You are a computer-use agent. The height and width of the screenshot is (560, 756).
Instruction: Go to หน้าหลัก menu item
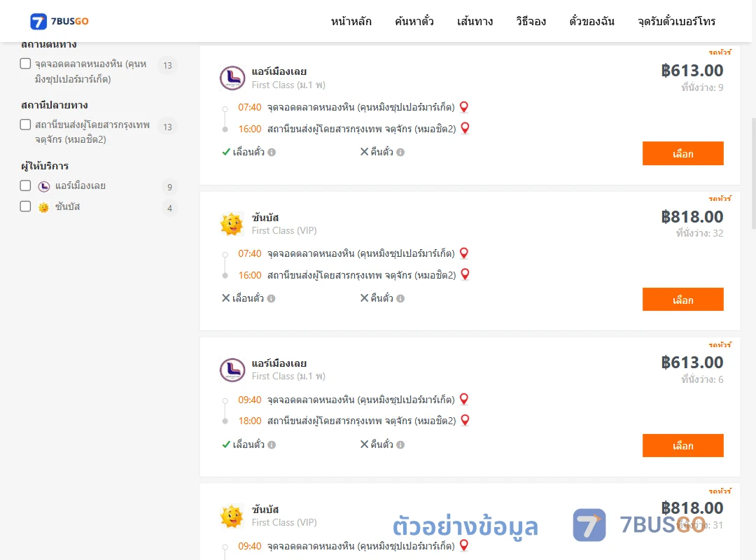pos(351,21)
